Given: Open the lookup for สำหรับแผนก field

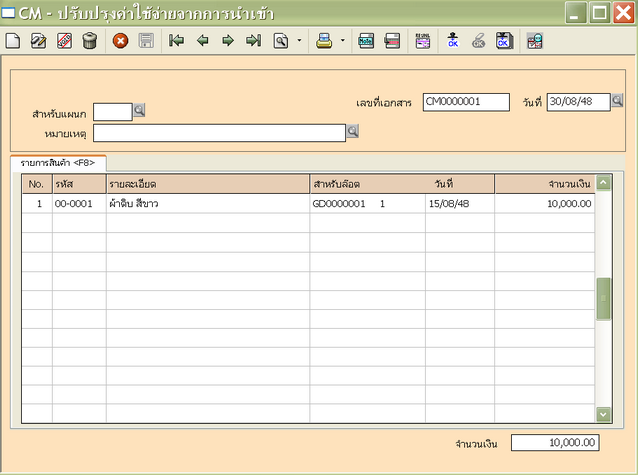Looking at the screenshot, I should coord(139,111).
